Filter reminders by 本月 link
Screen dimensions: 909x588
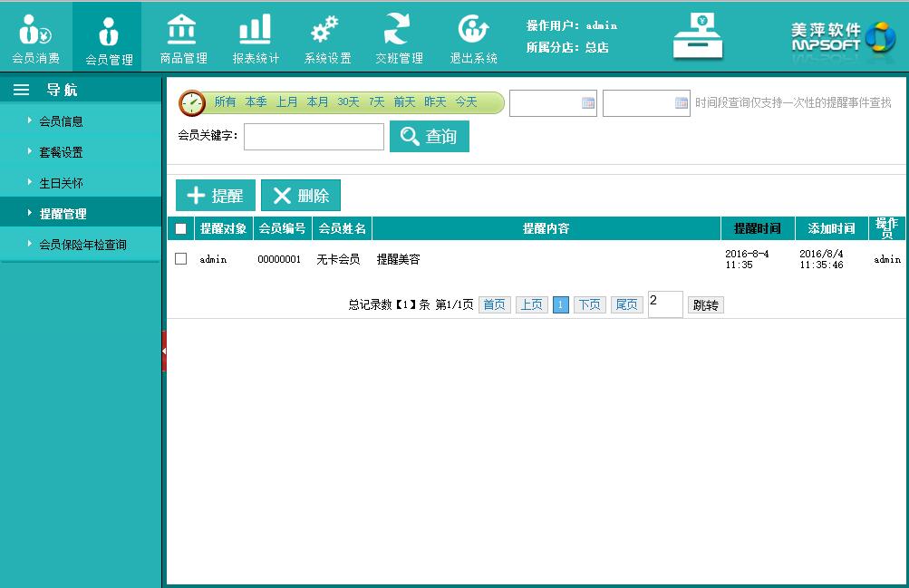coord(317,102)
